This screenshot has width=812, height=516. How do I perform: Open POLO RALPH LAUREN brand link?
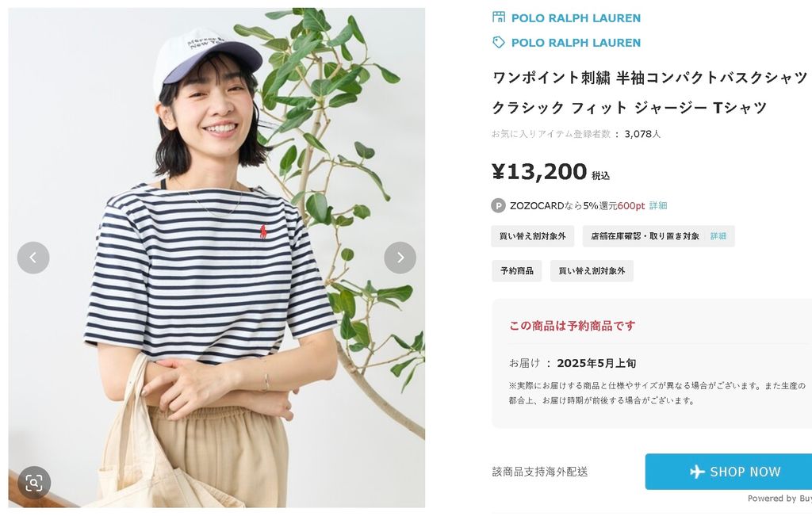click(576, 43)
